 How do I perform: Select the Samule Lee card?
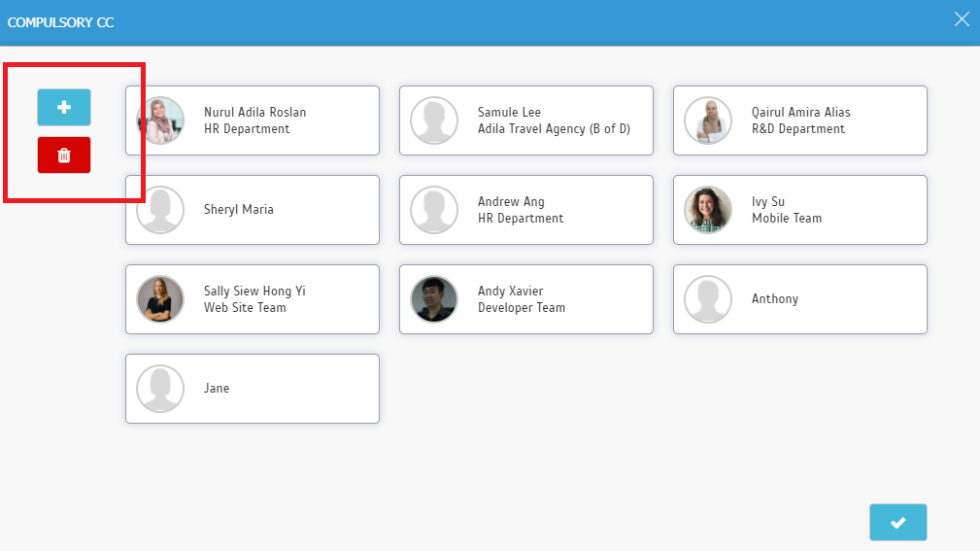(x=526, y=121)
